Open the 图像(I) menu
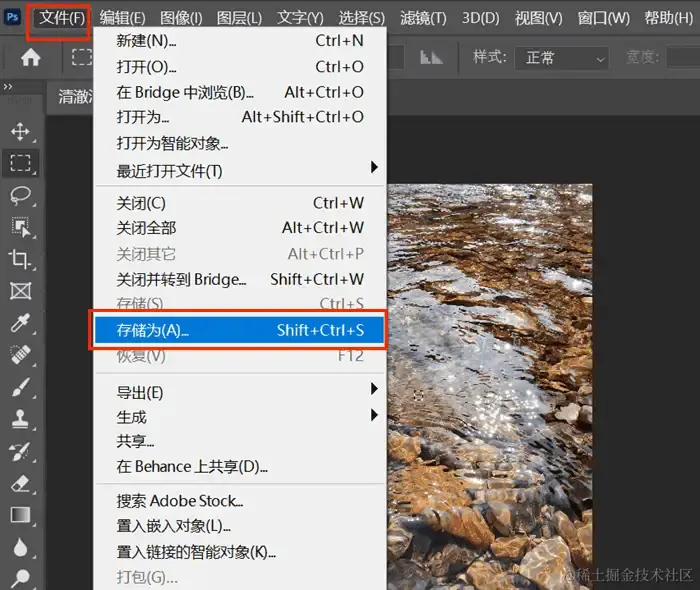 tap(181, 18)
